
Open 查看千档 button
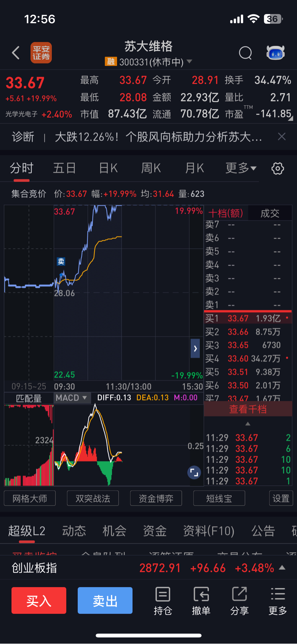click(248, 409)
